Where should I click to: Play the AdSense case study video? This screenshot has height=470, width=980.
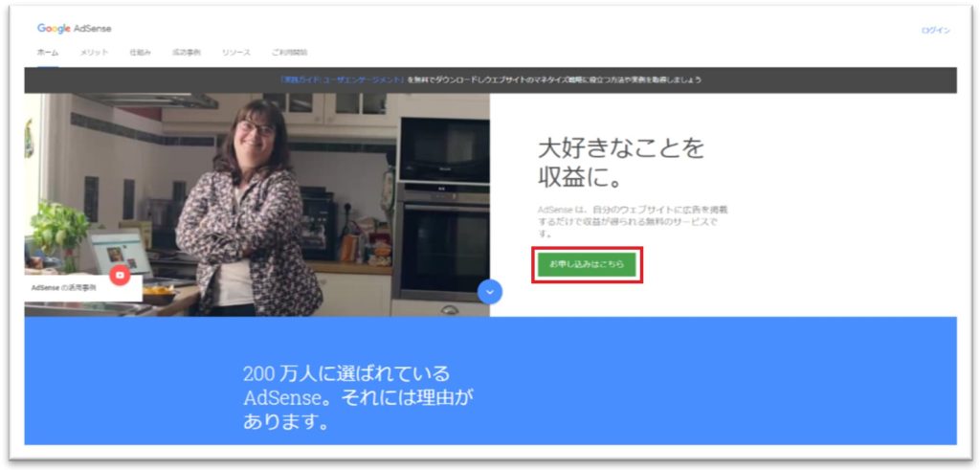tap(120, 275)
